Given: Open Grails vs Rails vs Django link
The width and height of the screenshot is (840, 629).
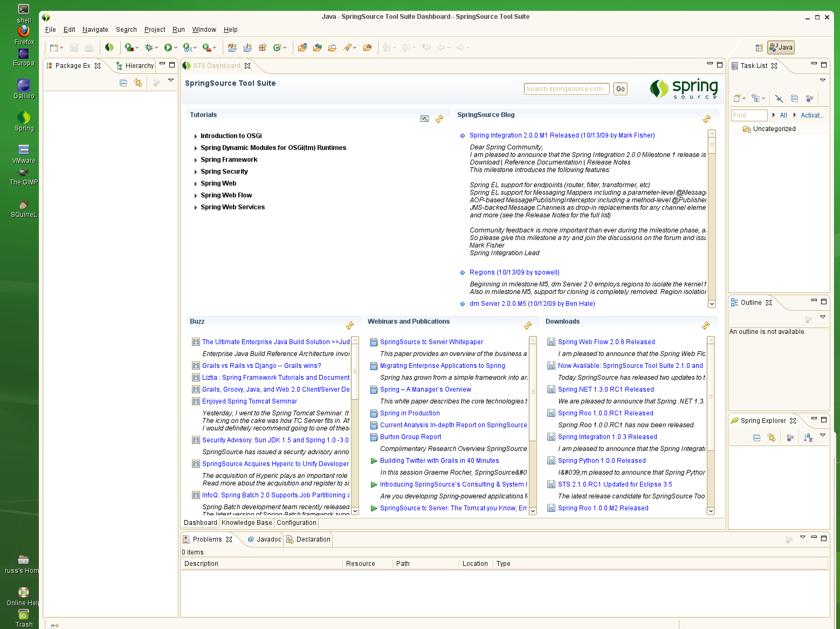Looking at the screenshot, I should [261, 366].
